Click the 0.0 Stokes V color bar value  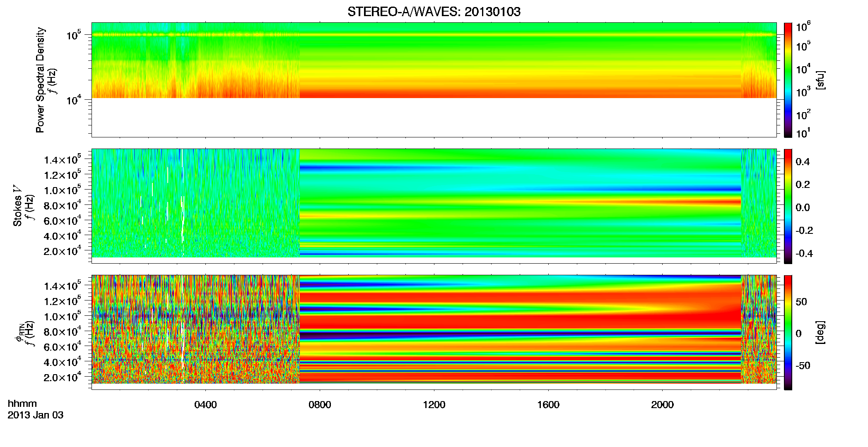coord(803,207)
